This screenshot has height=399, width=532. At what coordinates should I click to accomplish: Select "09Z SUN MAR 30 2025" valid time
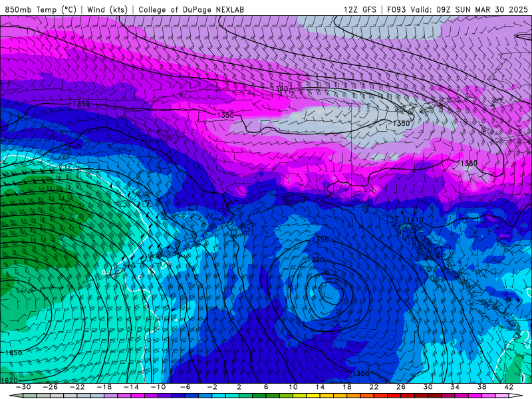coord(482,9)
